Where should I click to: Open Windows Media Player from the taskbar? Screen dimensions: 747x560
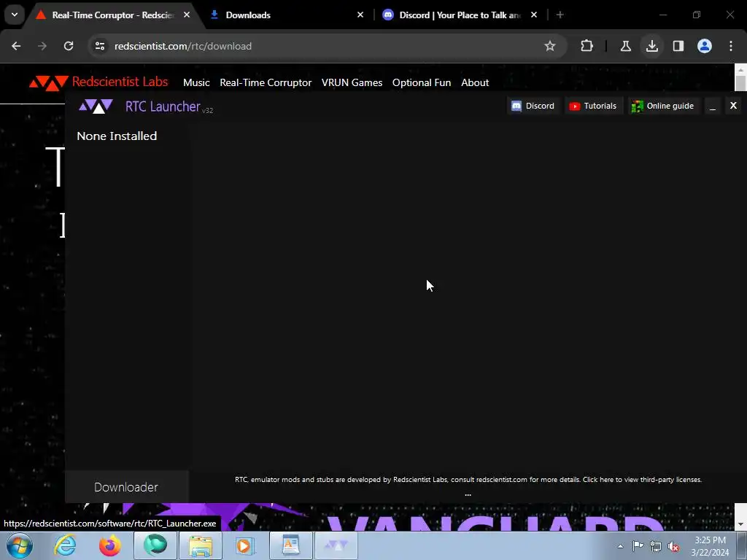[245, 545]
